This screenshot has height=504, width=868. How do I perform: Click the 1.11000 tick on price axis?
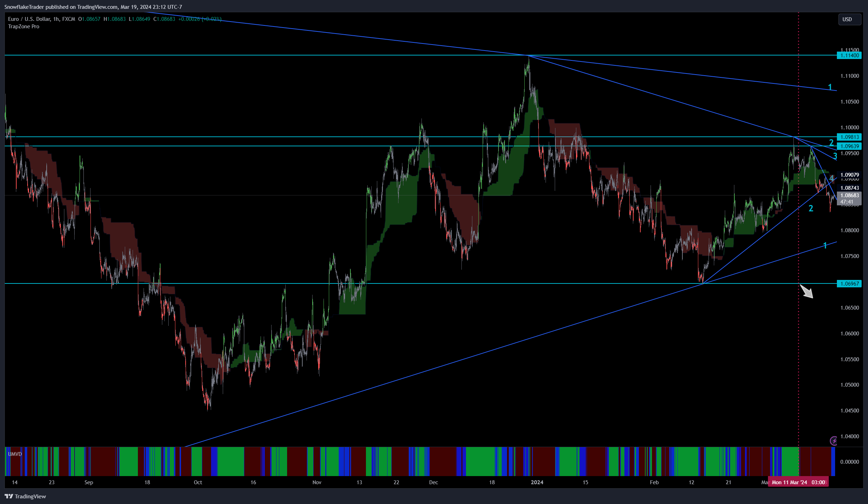[850, 76]
